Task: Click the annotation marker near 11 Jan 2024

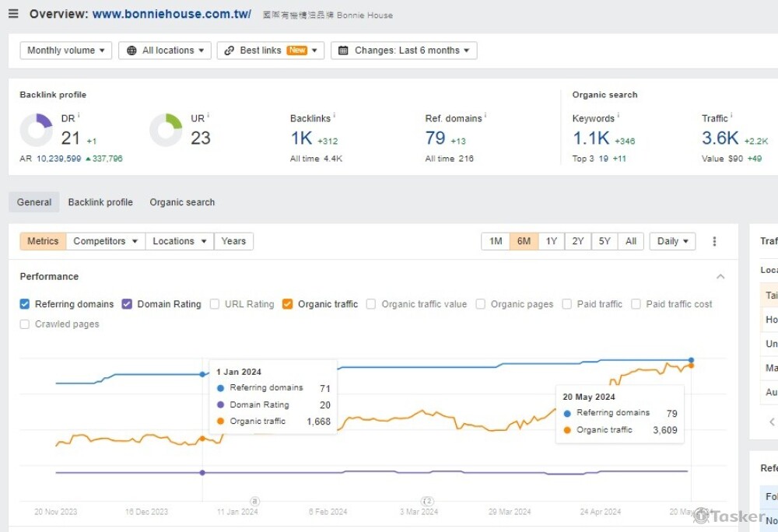Action: (x=254, y=502)
